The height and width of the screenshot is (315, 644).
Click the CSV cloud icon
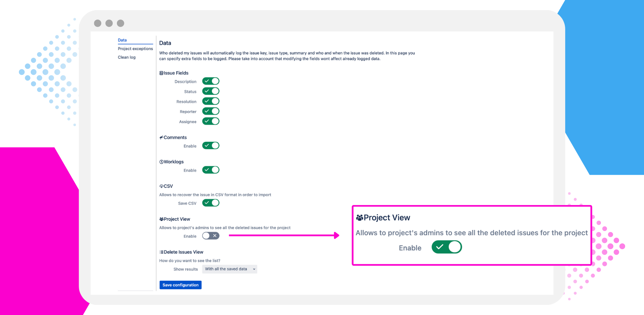coord(161,186)
